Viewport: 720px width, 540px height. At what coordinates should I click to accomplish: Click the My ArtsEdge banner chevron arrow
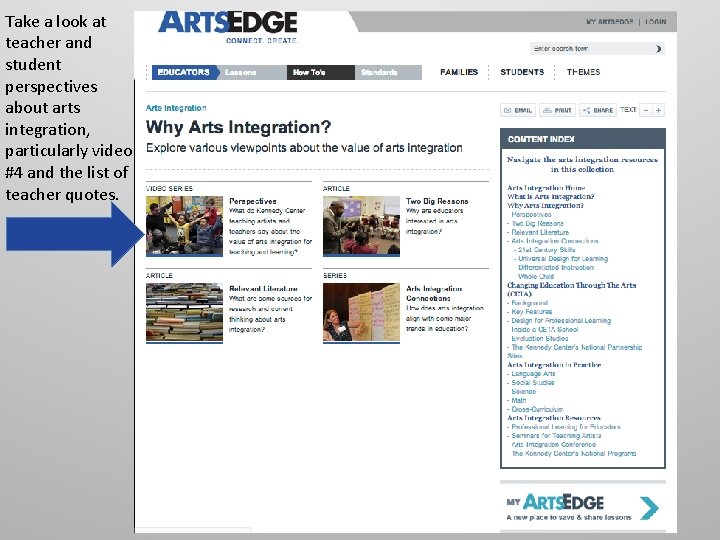[649, 508]
